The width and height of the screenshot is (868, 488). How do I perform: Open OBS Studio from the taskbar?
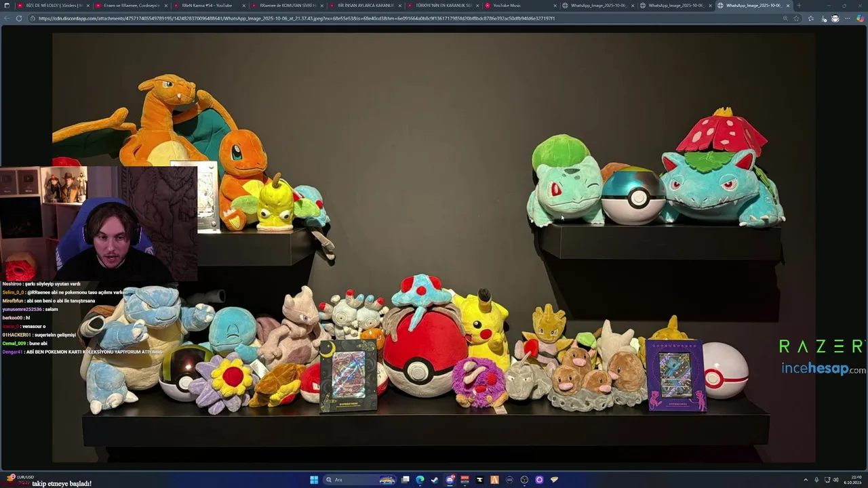[524, 480]
